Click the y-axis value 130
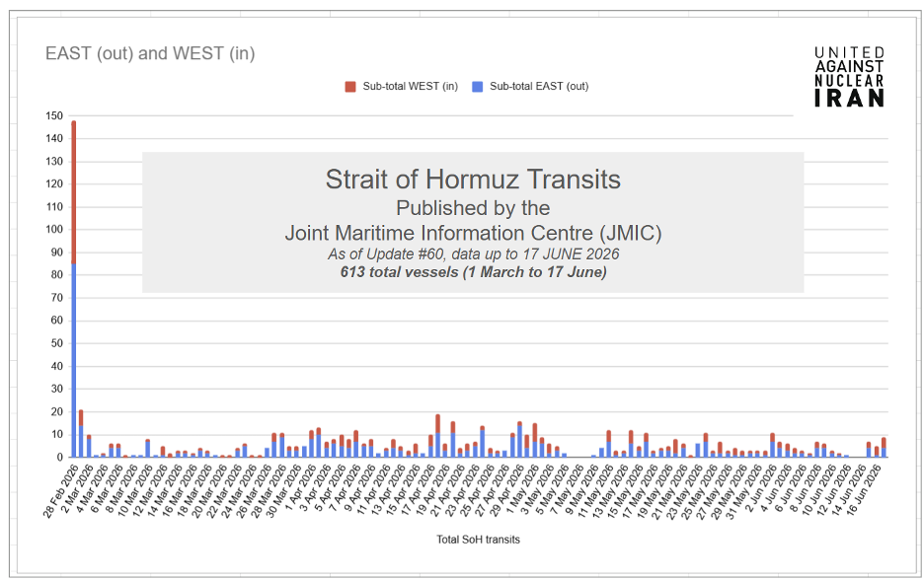The width and height of the screenshot is (924, 580). 53,162
